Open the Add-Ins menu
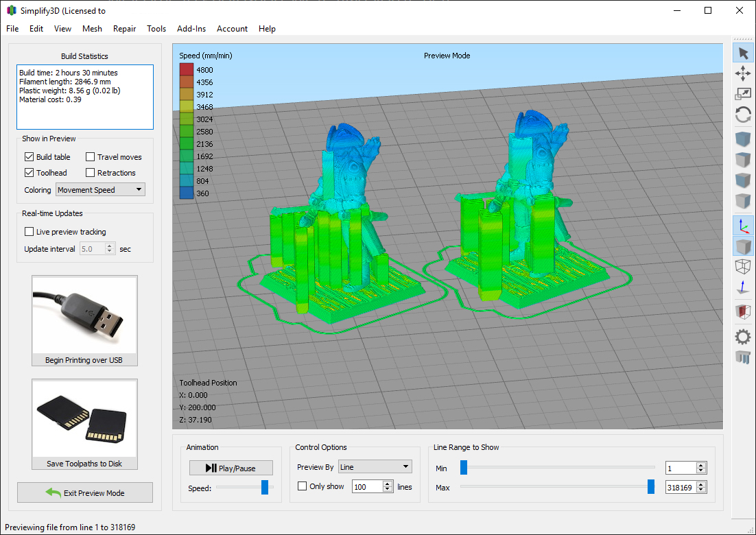 [x=191, y=28]
